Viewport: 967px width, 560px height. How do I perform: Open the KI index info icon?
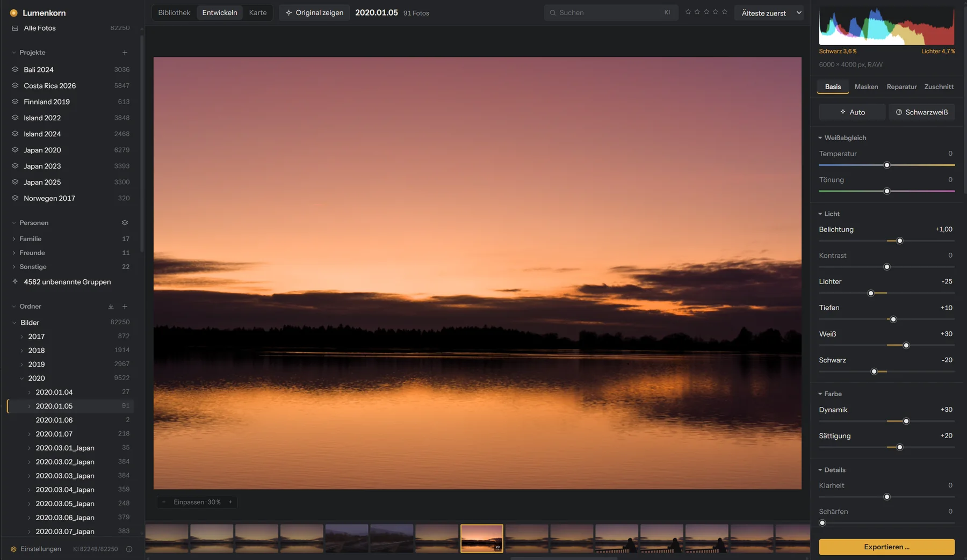click(x=129, y=549)
